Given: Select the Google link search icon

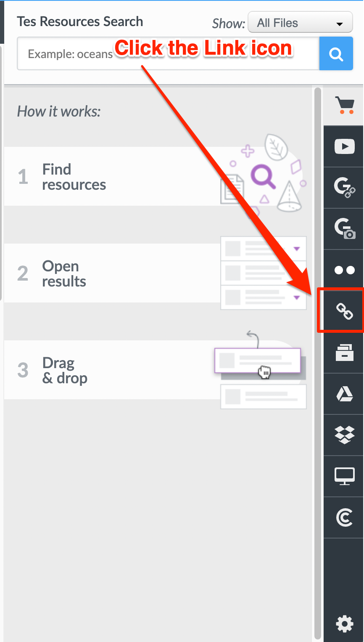Looking at the screenshot, I should [344, 188].
